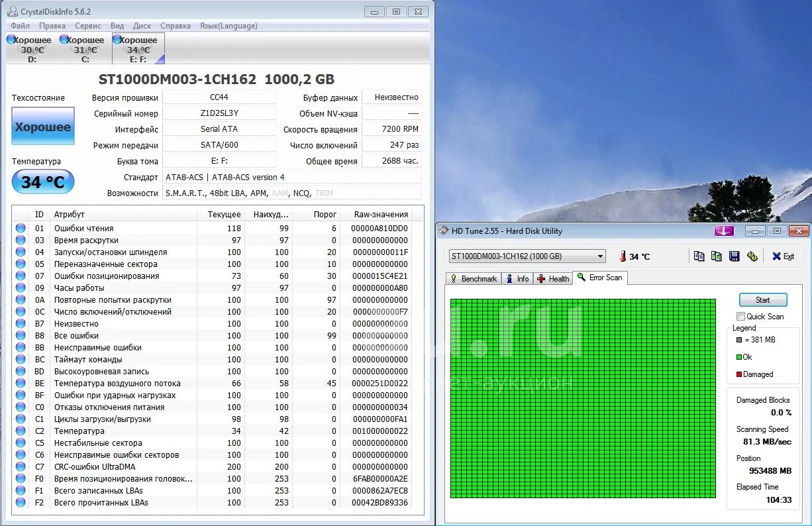Click the blue status orb for disk C:
The width and height of the screenshot is (812, 526).
point(64,40)
